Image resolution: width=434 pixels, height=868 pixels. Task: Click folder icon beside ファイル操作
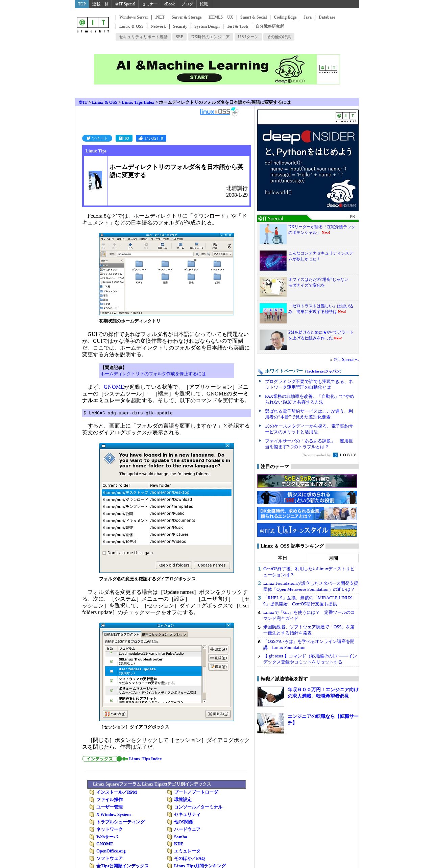tap(92, 800)
